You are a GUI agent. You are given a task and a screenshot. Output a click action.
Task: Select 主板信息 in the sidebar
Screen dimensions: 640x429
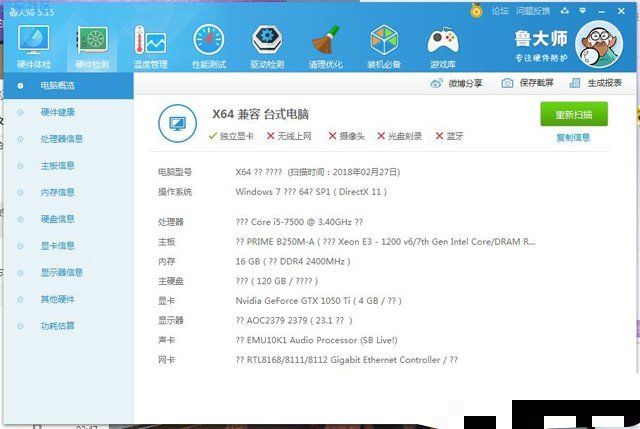pos(68,166)
